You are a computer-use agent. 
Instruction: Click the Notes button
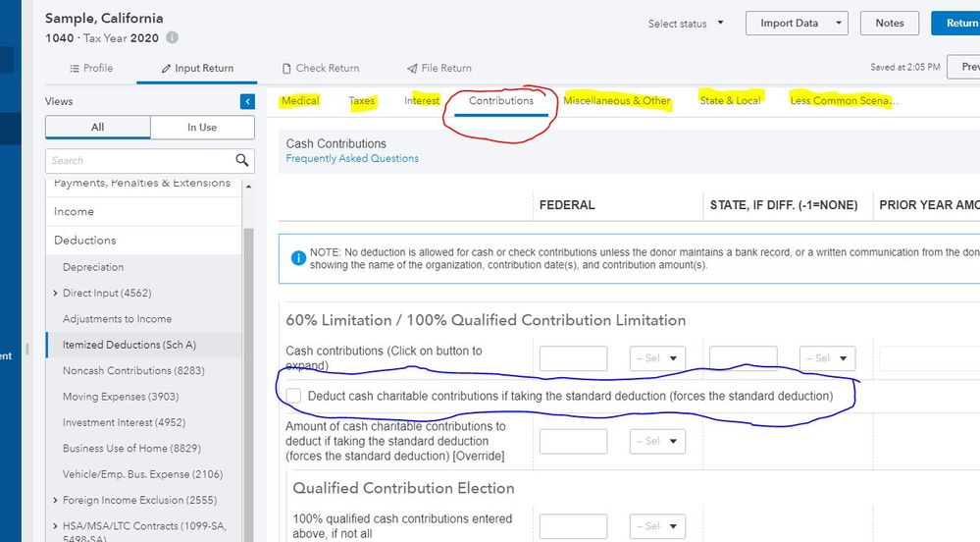pyautogui.click(x=889, y=24)
